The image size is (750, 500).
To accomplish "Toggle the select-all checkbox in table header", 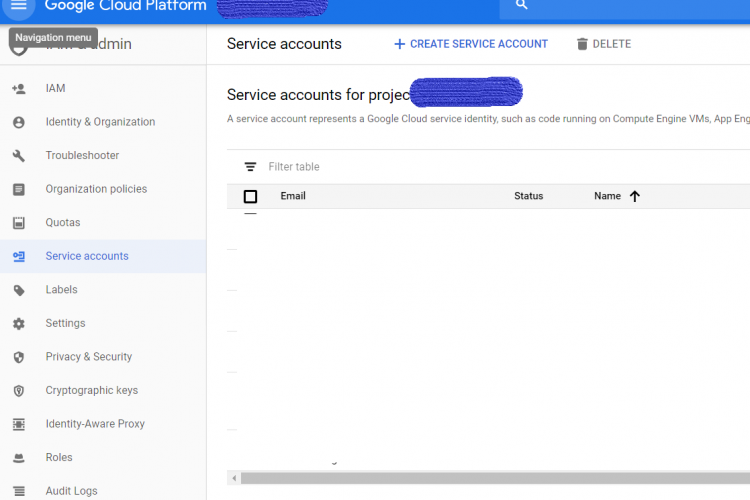I will pos(250,196).
